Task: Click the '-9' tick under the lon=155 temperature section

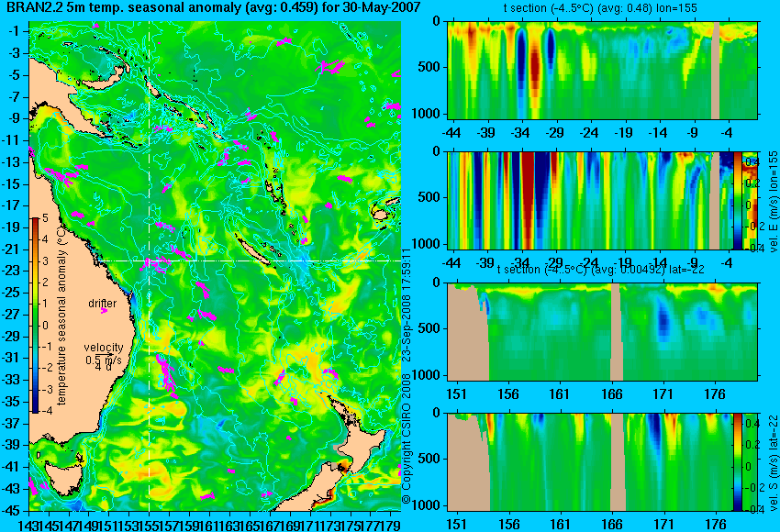Action: (692, 133)
